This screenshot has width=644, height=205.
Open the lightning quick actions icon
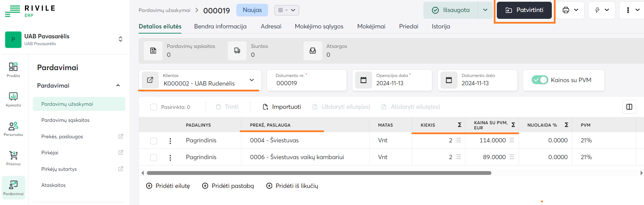(x=598, y=10)
